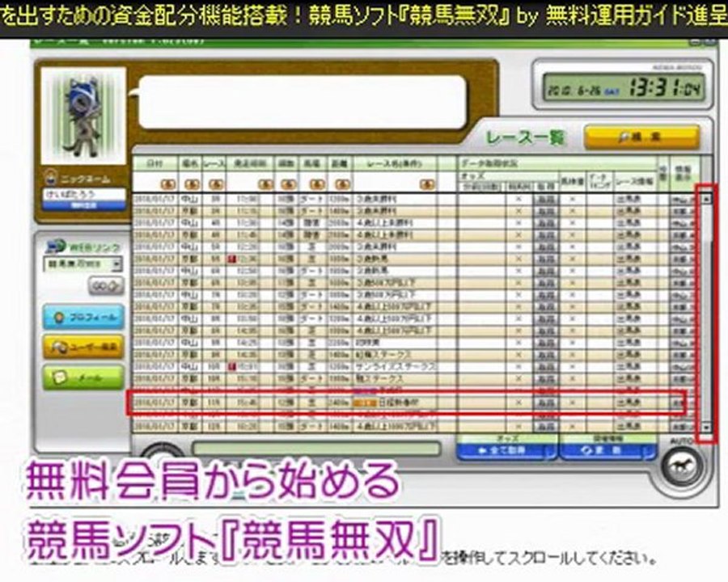Screen dimensions: 728x582
Task: Click the nickname user icon
Action: (50, 178)
